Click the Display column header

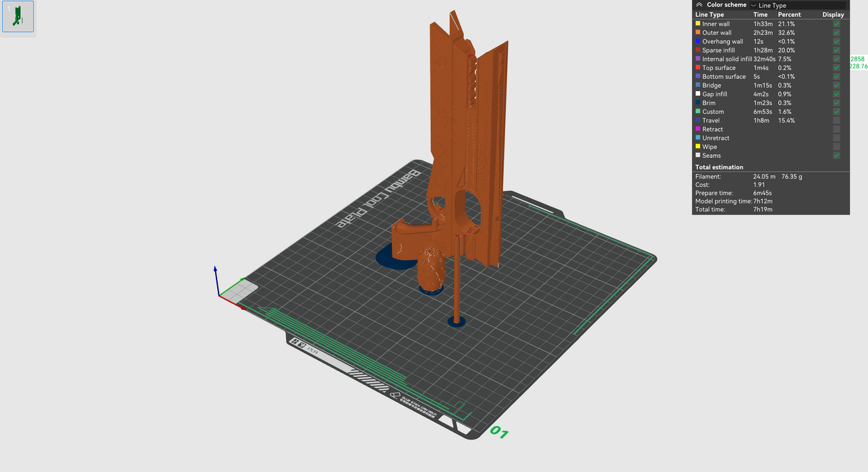pyautogui.click(x=833, y=15)
